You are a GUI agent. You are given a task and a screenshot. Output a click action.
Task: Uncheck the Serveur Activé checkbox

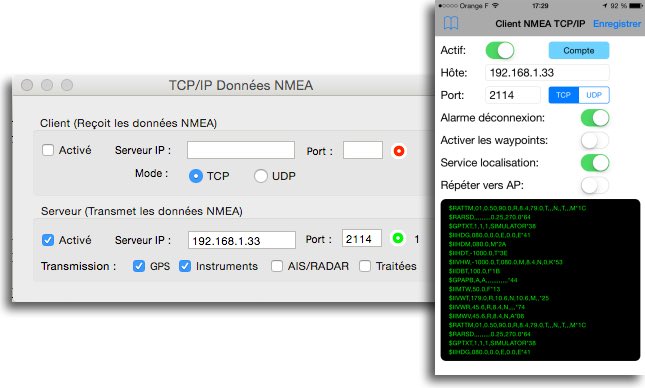coord(48,240)
